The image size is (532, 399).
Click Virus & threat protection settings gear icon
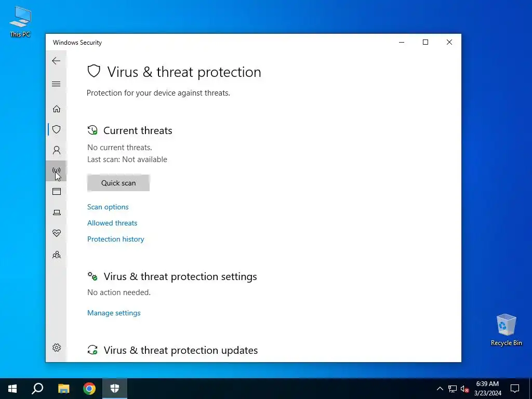pyautogui.click(x=92, y=276)
